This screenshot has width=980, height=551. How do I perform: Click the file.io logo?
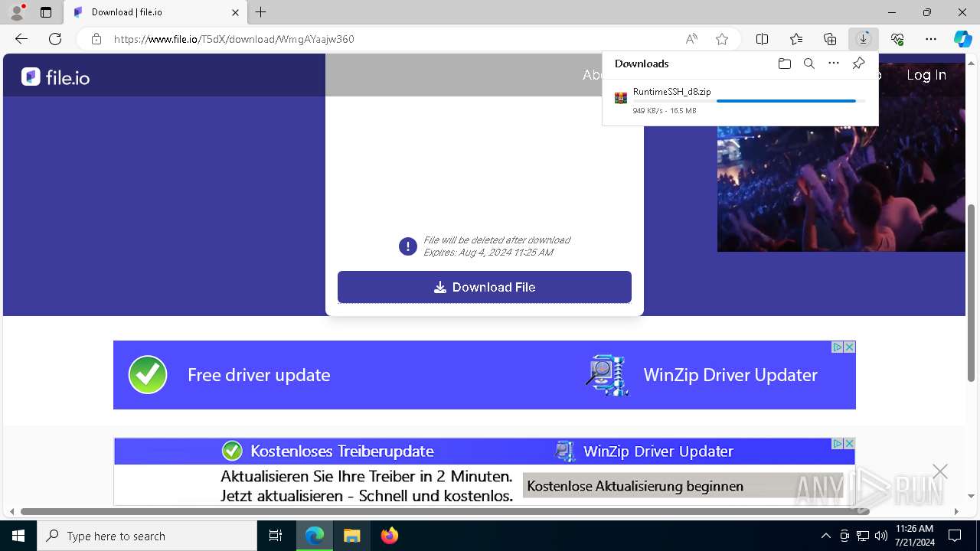(x=55, y=77)
